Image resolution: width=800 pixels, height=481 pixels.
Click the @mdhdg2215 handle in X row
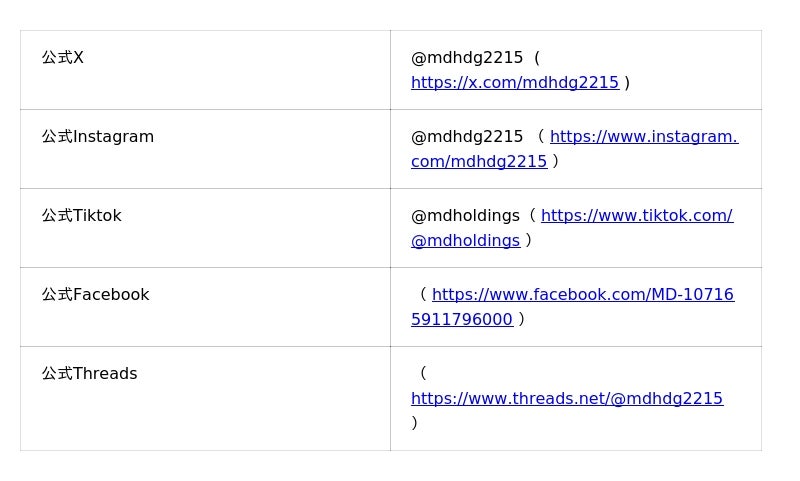[x=467, y=58]
